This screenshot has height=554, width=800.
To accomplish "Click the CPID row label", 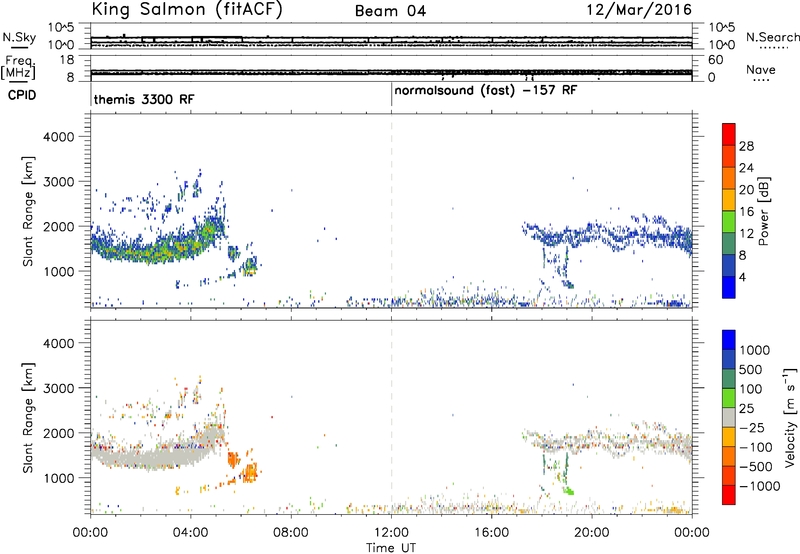I will point(22,95).
